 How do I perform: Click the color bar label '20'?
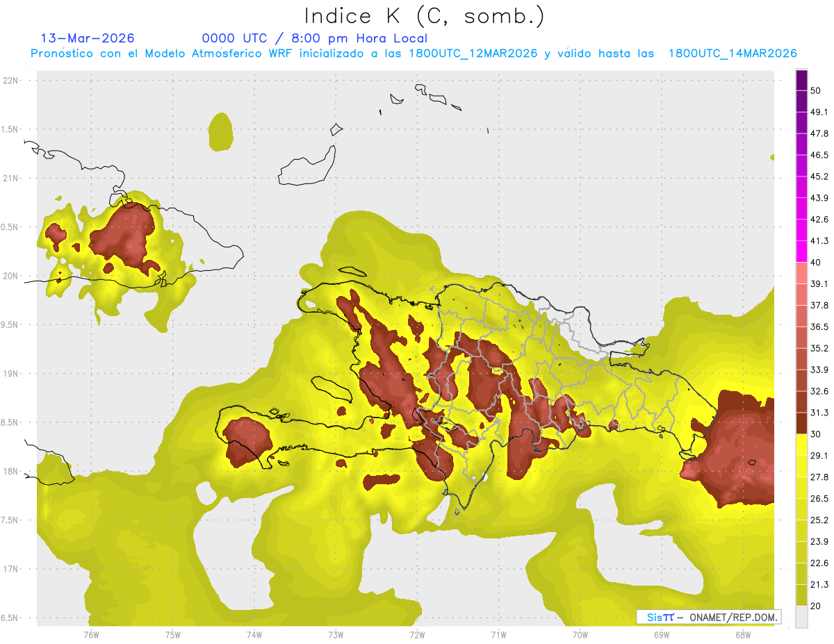click(816, 606)
